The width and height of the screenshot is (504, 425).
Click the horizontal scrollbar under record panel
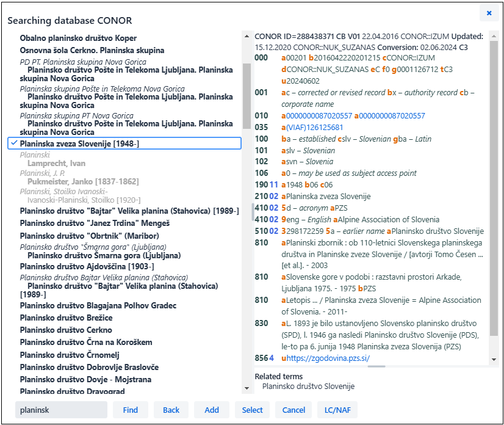point(376,366)
